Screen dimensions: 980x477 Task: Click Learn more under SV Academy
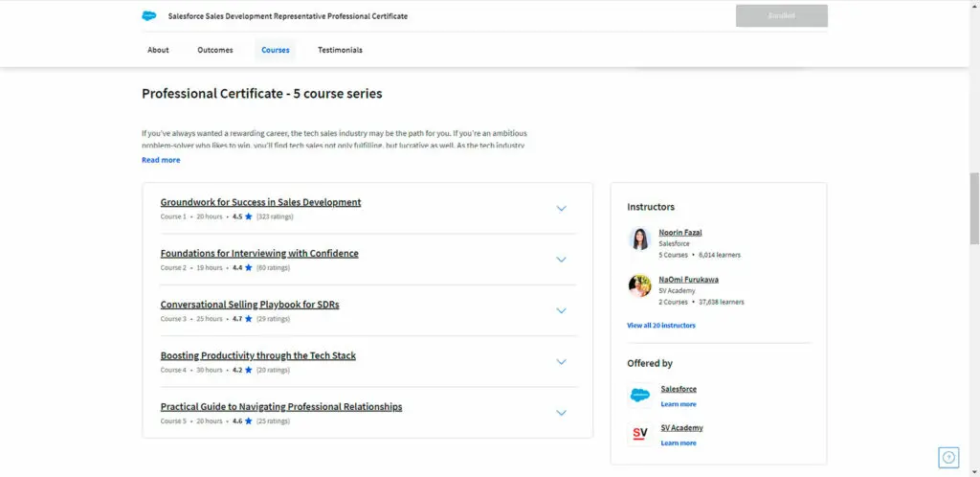click(679, 443)
